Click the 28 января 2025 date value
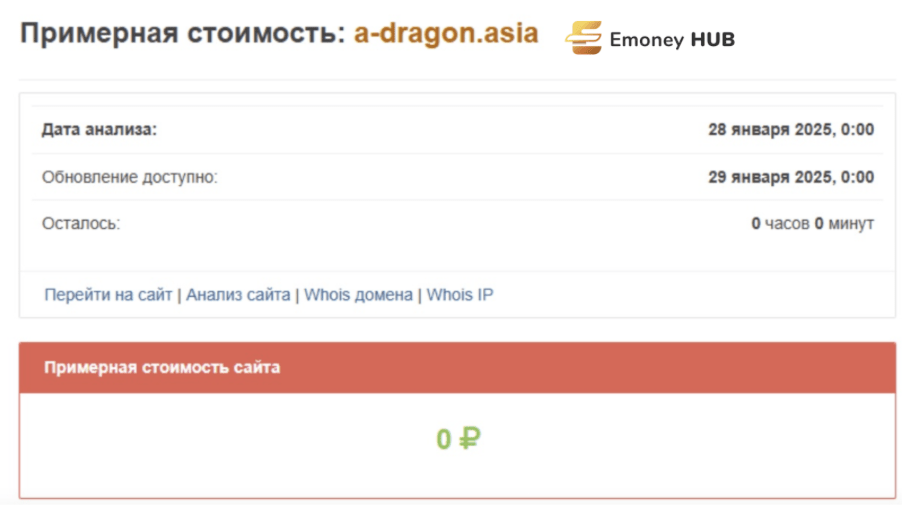910x510 pixels. 791,129
